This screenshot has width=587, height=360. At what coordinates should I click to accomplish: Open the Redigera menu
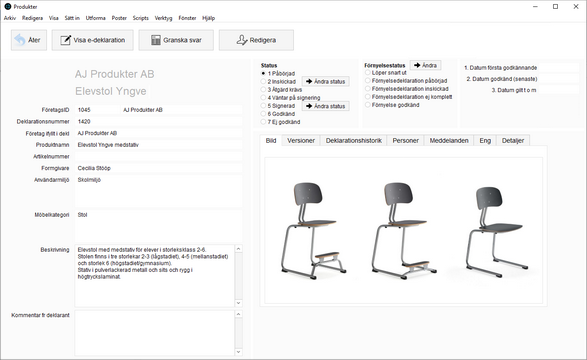point(32,18)
